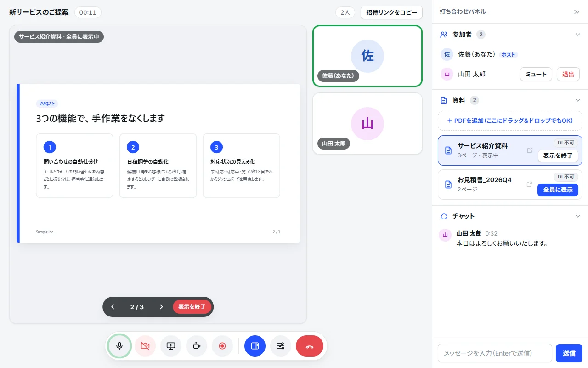Click the 00:11 meeting timer
The height and width of the screenshot is (368, 588).
tap(88, 12)
